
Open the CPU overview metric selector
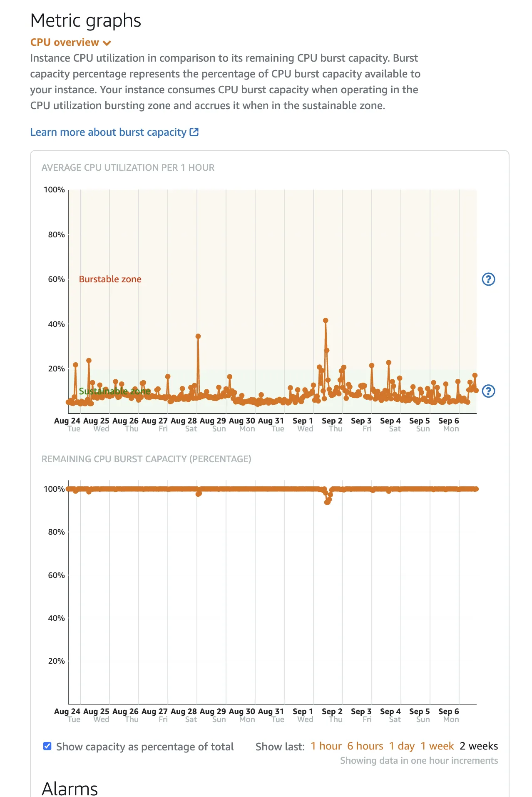point(65,42)
